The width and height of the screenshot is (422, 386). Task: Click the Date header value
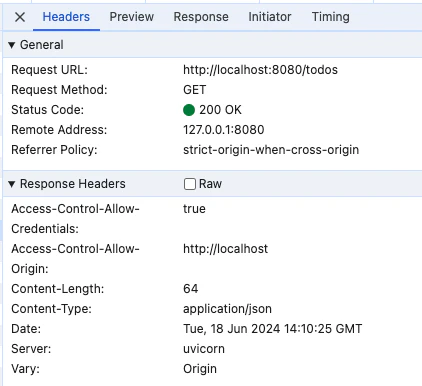pyautogui.click(x=272, y=329)
